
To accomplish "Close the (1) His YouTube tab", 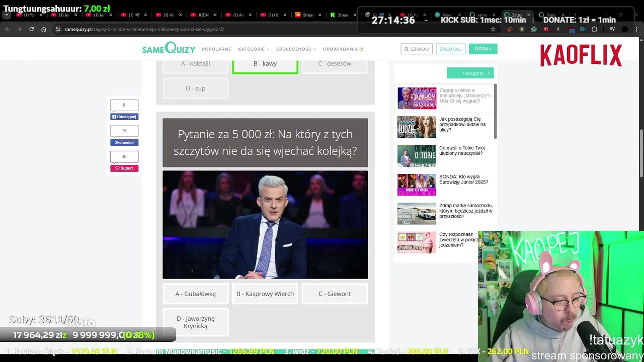I will point(284,15).
